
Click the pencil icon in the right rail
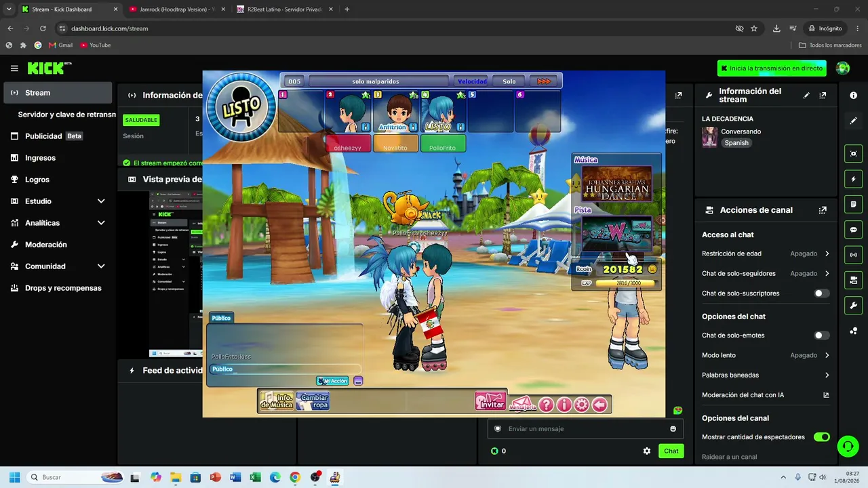point(853,121)
